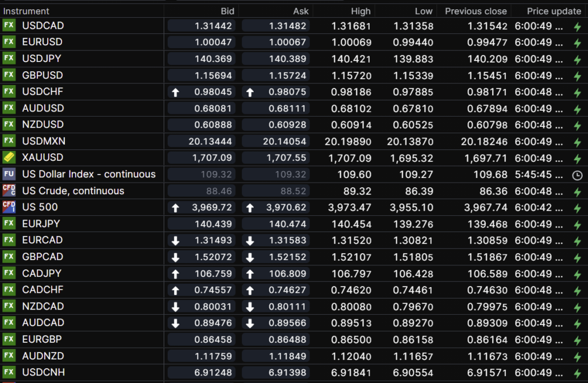Sort by the Bid column header
Viewport: 588px width, 383px height.
pos(227,11)
